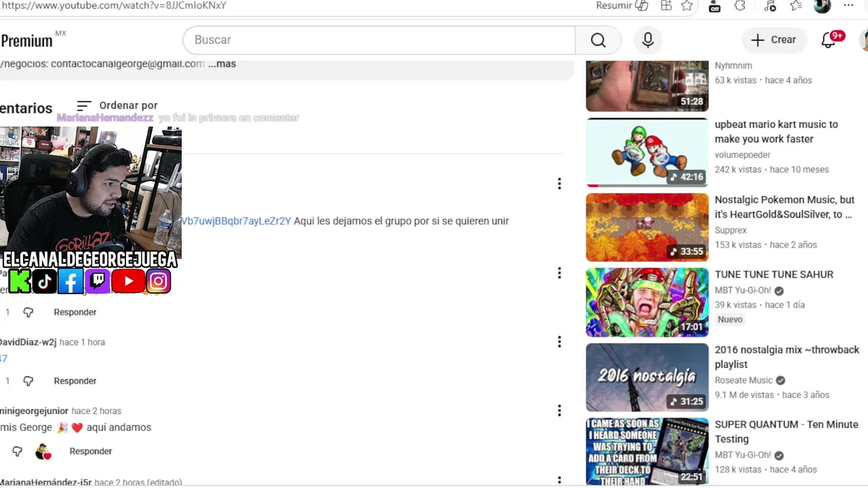Open upbeat mario kart music thumbnail
Viewport: 868px width, 488px height.
point(647,152)
